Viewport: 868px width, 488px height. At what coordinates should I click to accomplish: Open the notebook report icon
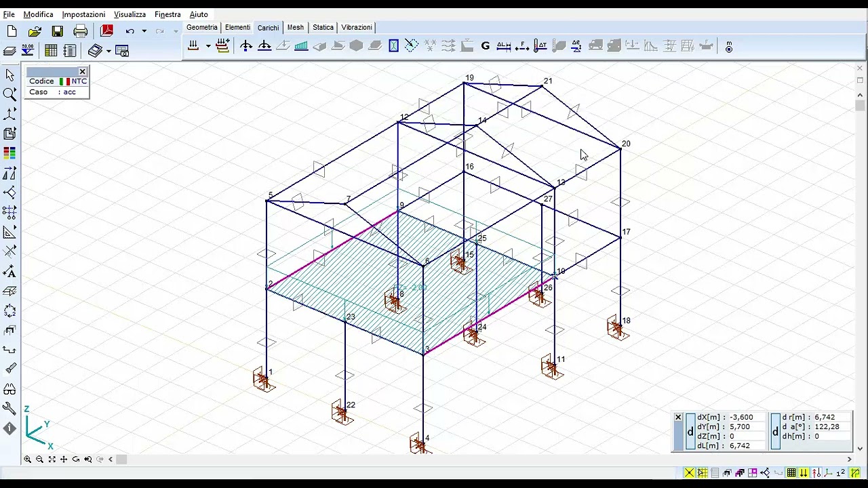(x=69, y=51)
